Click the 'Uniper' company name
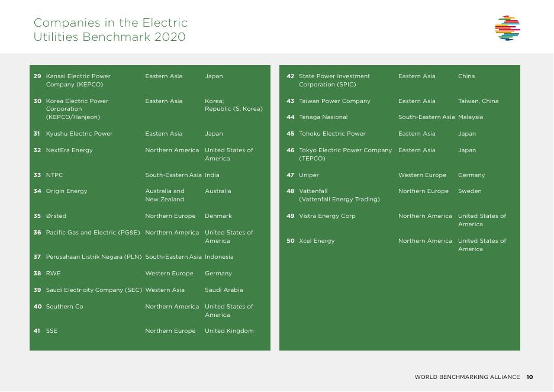This screenshot has height=392, width=554. [309, 175]
